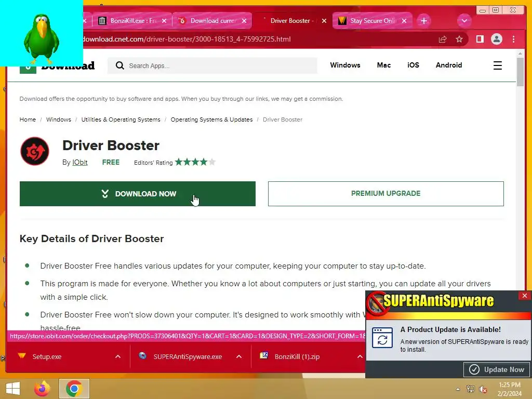Expand SUPERAntiSpyware.exe download options arrow
Image resolution: width=532 pixels, height=399 pixels.
tap(239, 356)
